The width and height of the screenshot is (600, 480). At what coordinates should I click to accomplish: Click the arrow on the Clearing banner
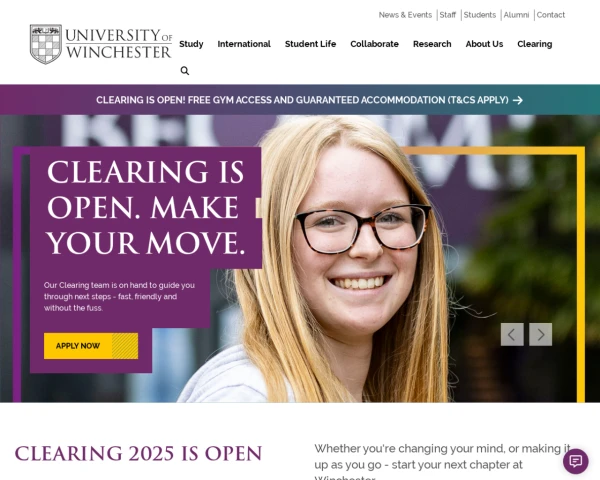point(518,100)
